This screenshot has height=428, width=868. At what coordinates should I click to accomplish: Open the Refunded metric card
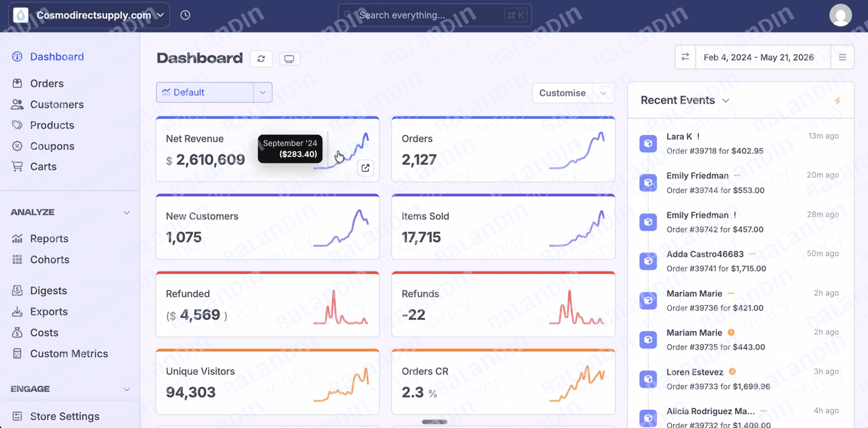(x=268, y=304)
